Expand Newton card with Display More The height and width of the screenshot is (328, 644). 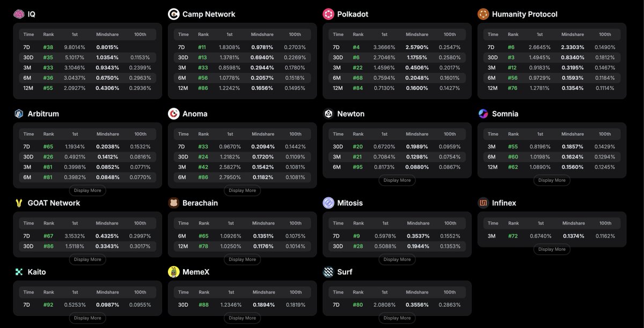click(x=397, y=180)
